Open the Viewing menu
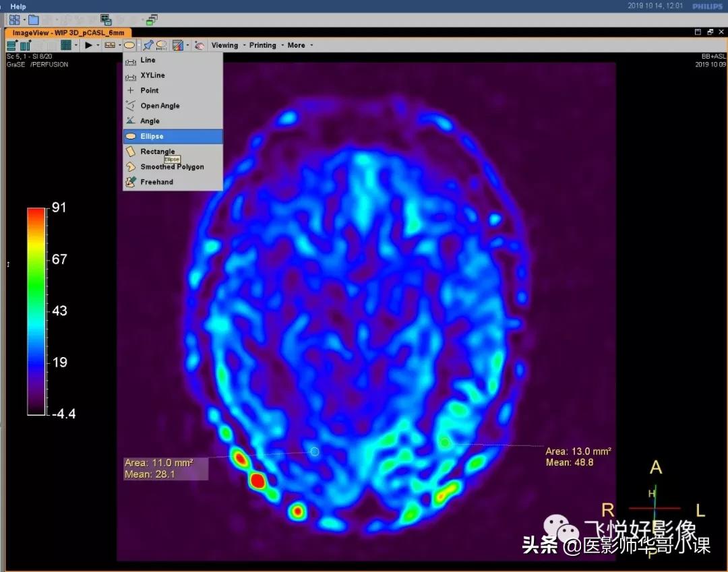This screenshot has width=728, height=572. [224, 45]
